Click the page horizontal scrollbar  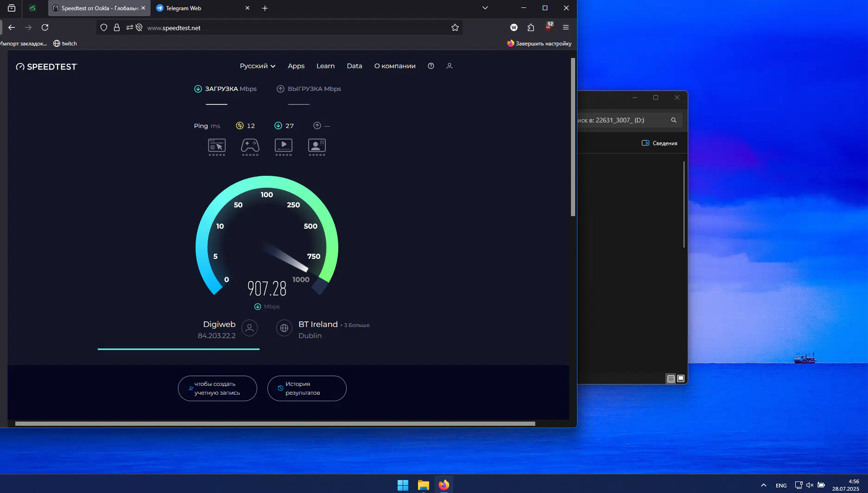coord(275,423)
